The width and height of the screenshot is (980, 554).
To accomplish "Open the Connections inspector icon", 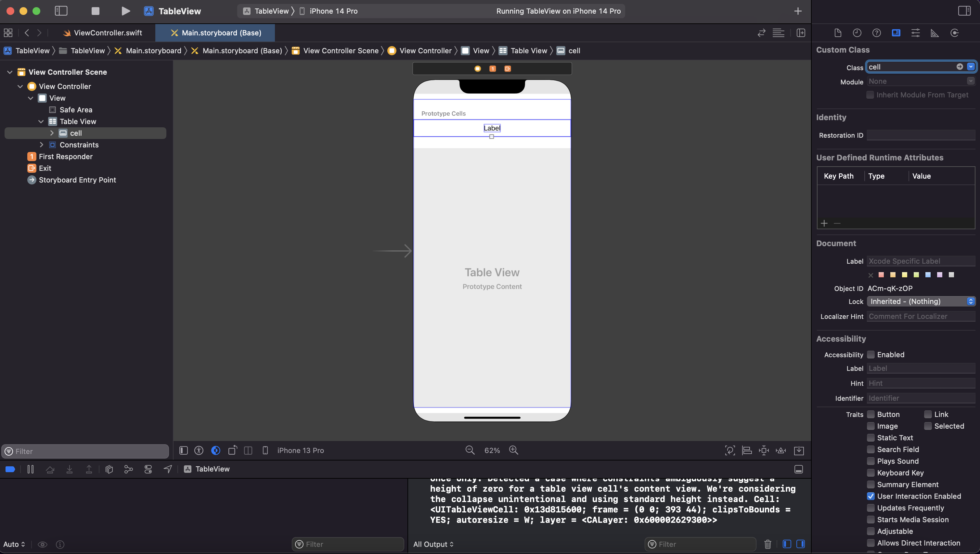I will click(x=954, y=33).
